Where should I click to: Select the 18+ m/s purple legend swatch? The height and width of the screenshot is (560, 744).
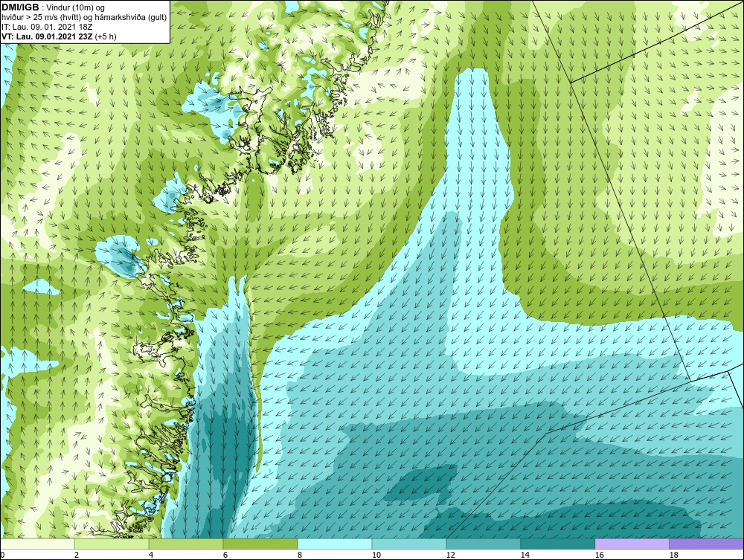706,544
